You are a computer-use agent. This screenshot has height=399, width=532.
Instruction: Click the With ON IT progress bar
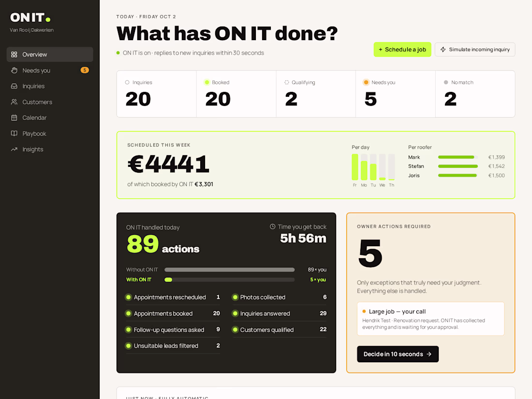tap(230, 280)
